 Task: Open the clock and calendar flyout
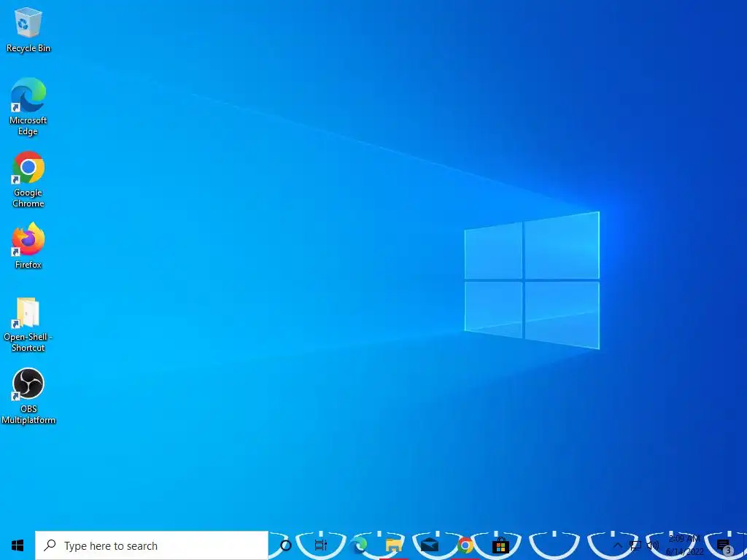[x=684, y=545]
